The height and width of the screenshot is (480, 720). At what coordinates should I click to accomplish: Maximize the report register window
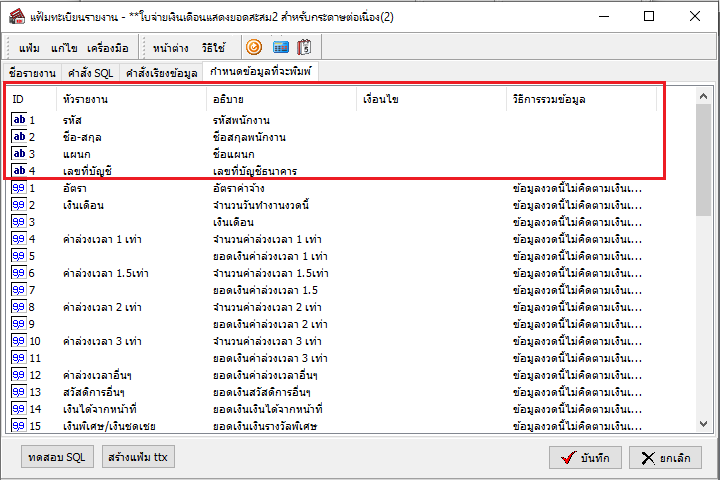point(649,16)
